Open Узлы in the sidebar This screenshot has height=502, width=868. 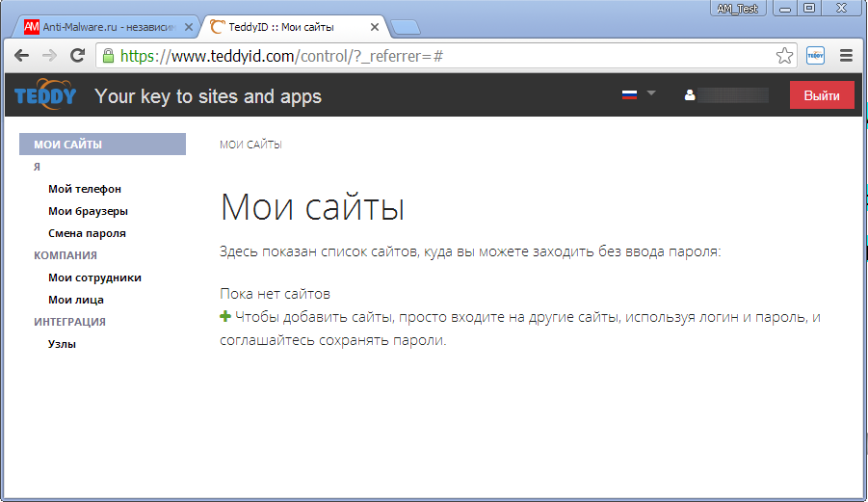point(62,344)
